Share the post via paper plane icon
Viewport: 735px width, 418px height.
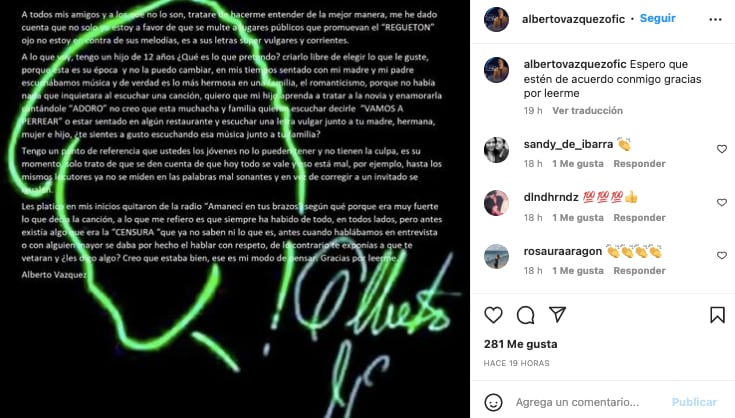pos(557,314)
